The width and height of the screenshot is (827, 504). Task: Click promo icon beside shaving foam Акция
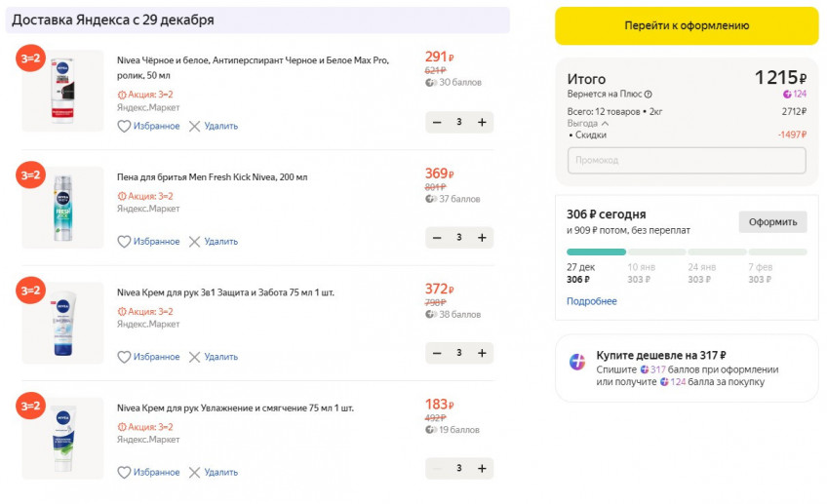pos(122,196)
